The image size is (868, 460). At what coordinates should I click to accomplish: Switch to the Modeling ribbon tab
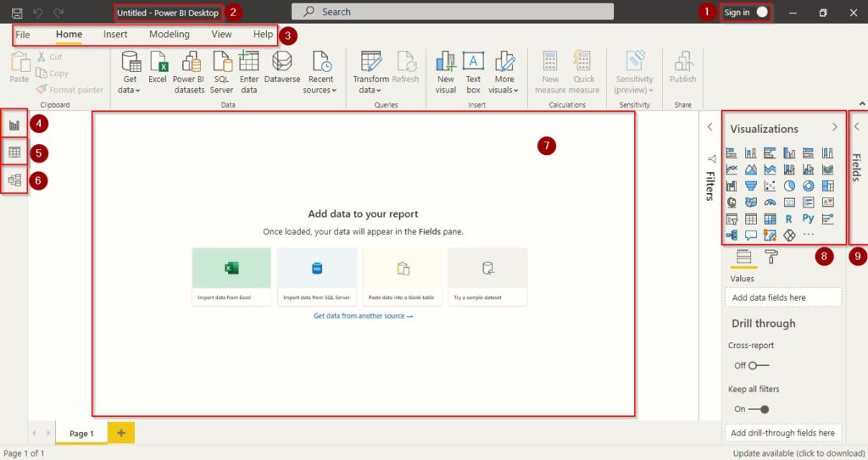[x=170, y=35]
